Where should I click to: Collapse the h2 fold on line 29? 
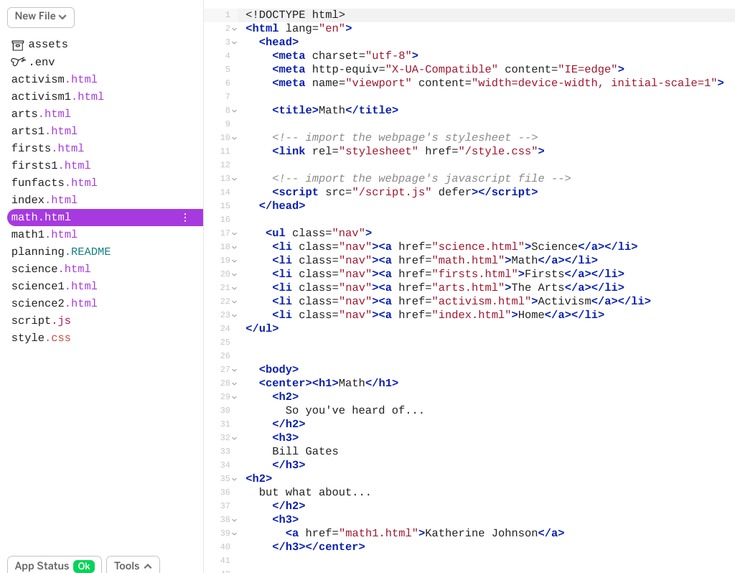point(234,397)
